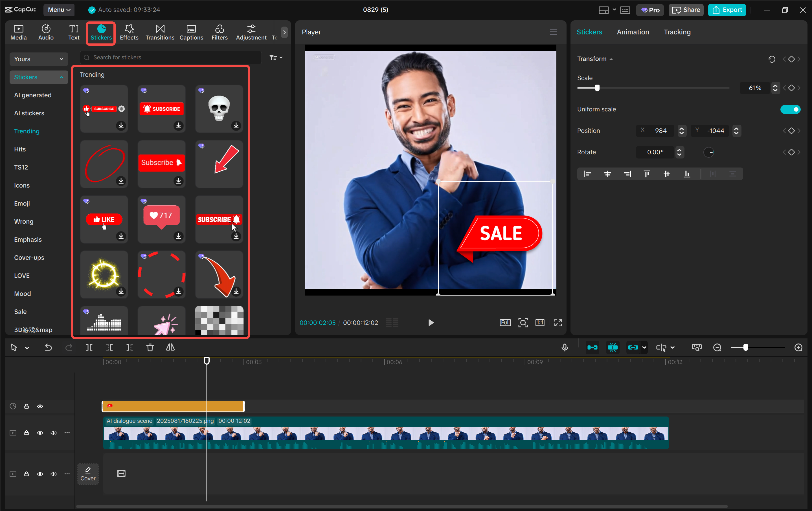The width and height of the screenshot is (812, 511).
Task: Toggle Uniform scale in the Transform panel
Action: (x=791, y=109)
